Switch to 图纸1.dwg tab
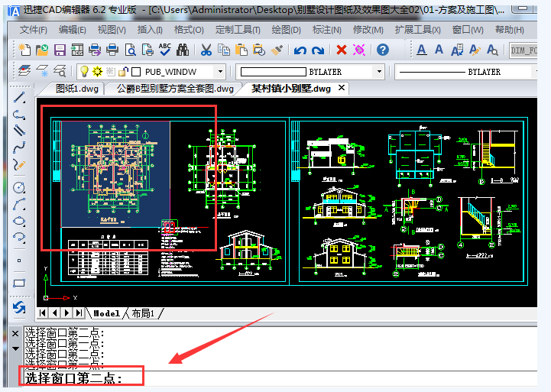551x392 pixels. coord(77,89)
